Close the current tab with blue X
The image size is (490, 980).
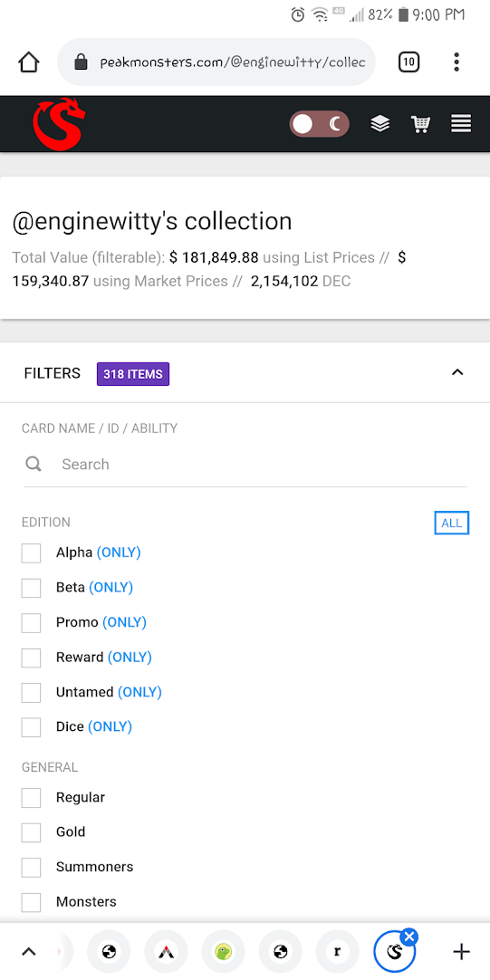(x=408, y=937)
